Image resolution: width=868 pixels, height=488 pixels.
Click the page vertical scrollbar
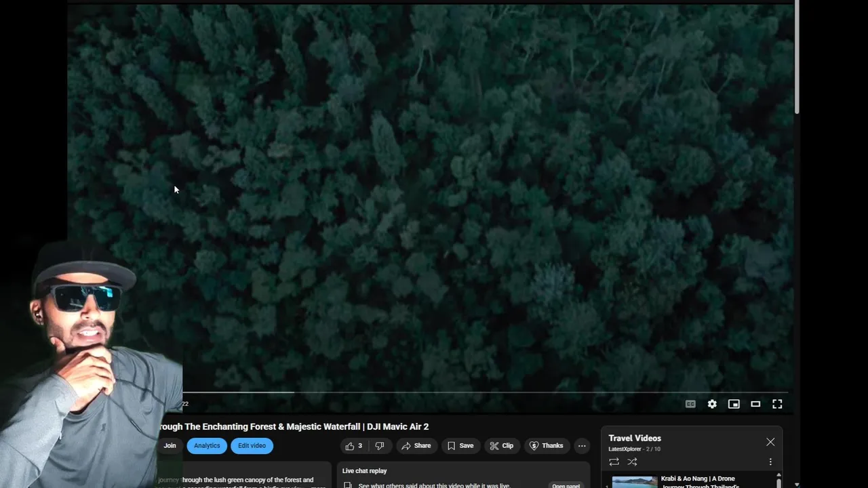[x=797, y=58]
